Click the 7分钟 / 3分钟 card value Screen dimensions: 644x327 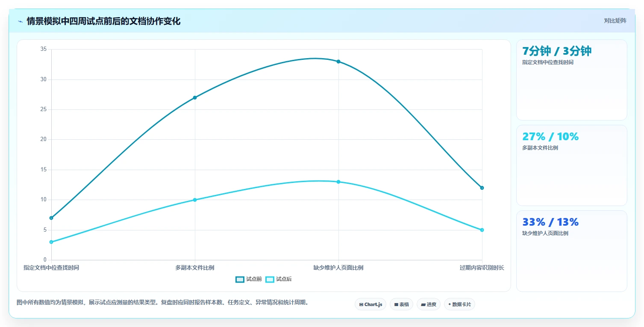(x=557, y=51)
